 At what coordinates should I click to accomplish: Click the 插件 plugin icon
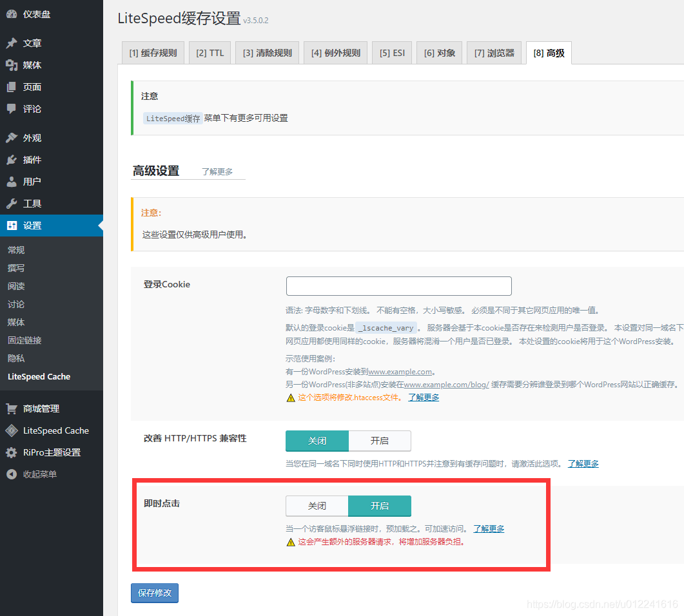coord(12,160)
